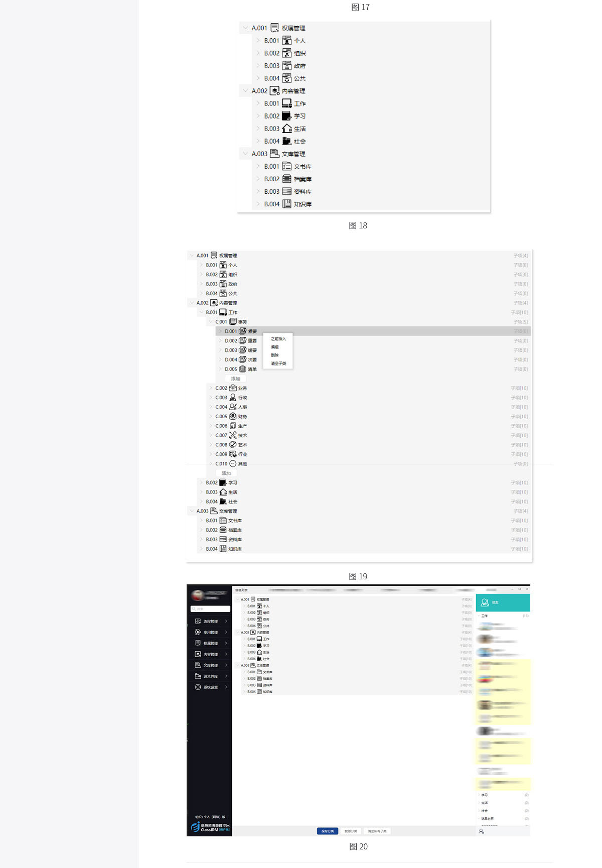This screenshot has height=868, width=602.
Task: Click the 知识库 icon in Figure 18
Action: (x=286, y=204)
